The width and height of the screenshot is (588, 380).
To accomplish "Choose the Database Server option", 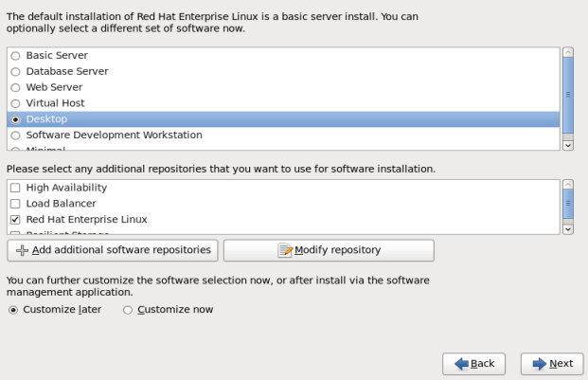I will tap(15, 72).
